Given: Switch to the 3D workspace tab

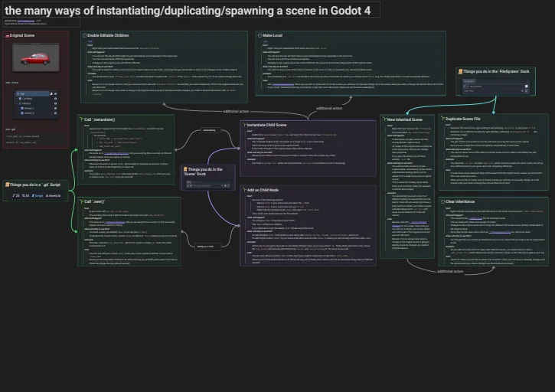Looking at the screenshot, I should click(25, 195).
